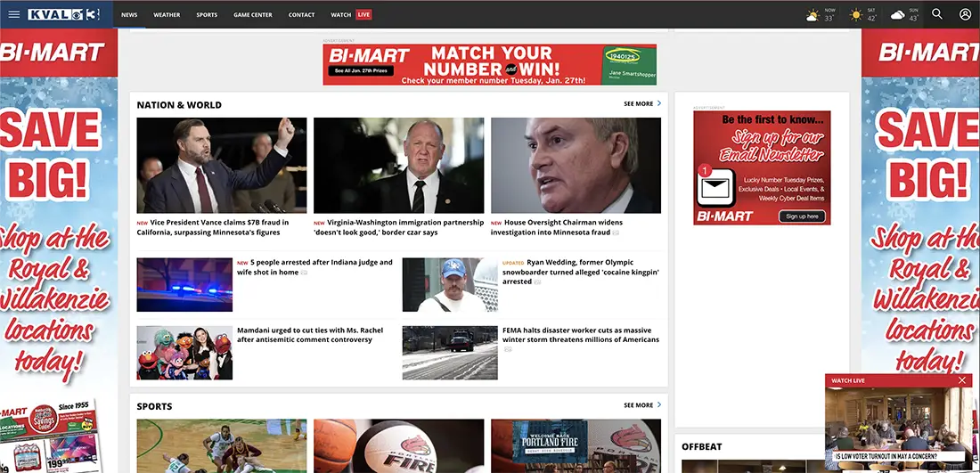Click the Sesame Street puppets thumbnail

(184, 353)
